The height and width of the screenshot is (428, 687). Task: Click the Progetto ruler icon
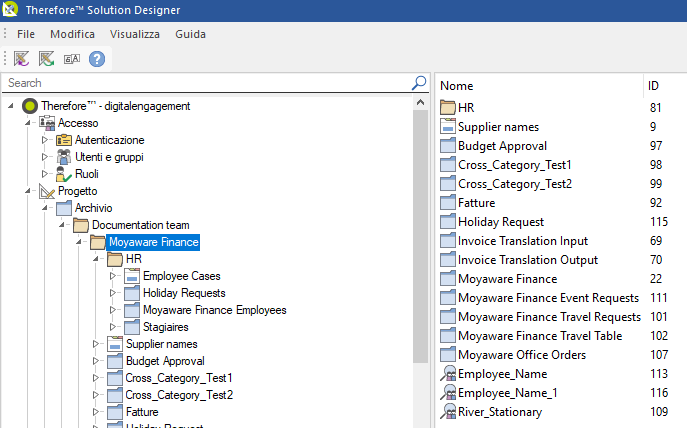click(x=47, y=191)
